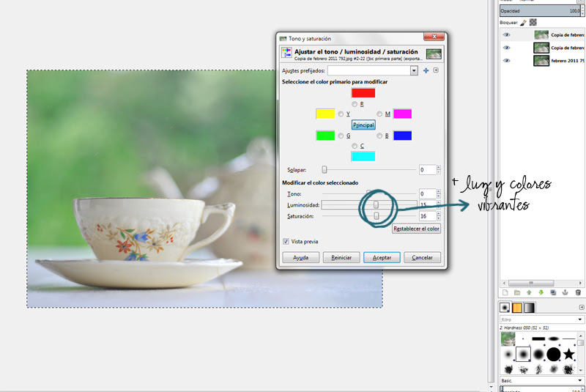586x392 pixels.
Task: Click the yellow color swatch
Action: pyautogui.click(x=325, y=114)
